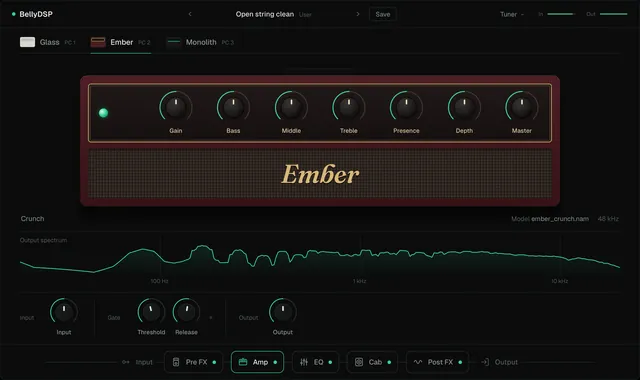The image size is (640, 380).
Task: Toggle the Amp enable dot
Action: coord(275,362)
